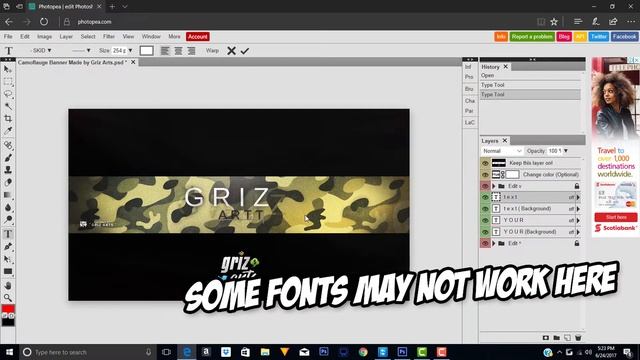The width and height of the screenshot is (640, 360).
Task: Open the Window menu
Action: coord(151,36)
